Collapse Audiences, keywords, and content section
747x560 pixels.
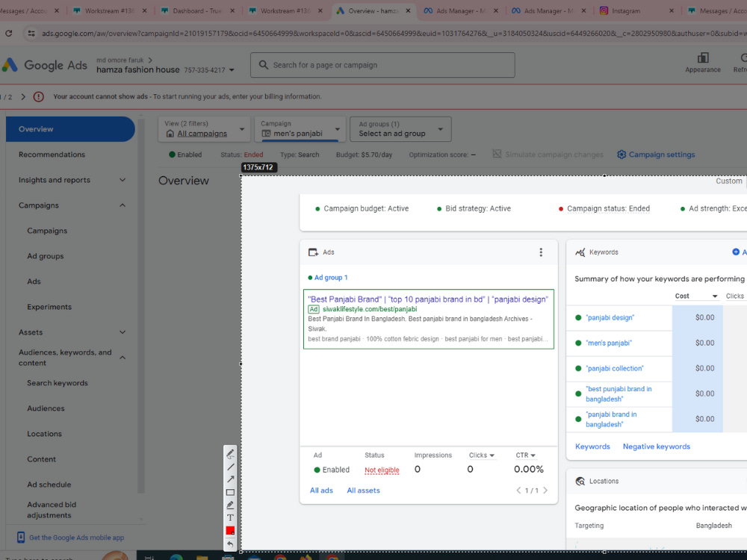tap(123, 358)
